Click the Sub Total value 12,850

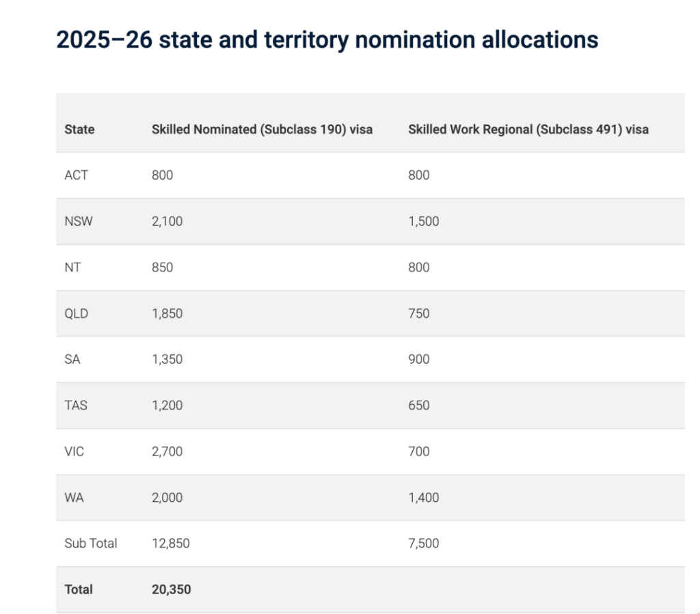170,544
